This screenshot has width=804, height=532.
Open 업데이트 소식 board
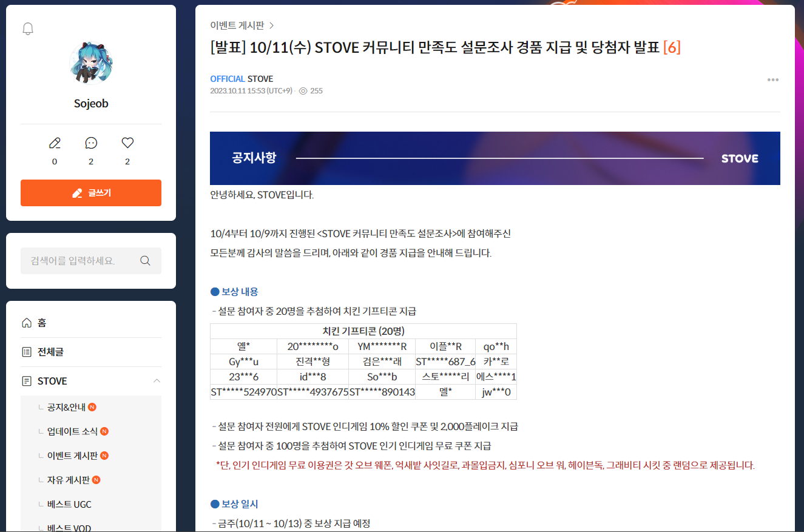point(72,431)
